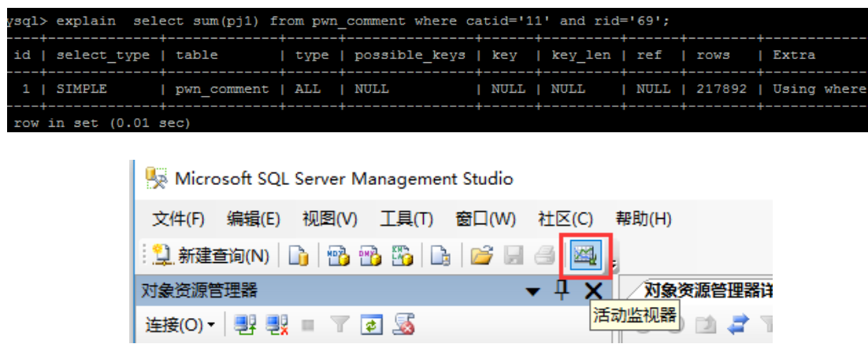
Task: Open the 视图(V) menu
Action: (x=329, y=219)
